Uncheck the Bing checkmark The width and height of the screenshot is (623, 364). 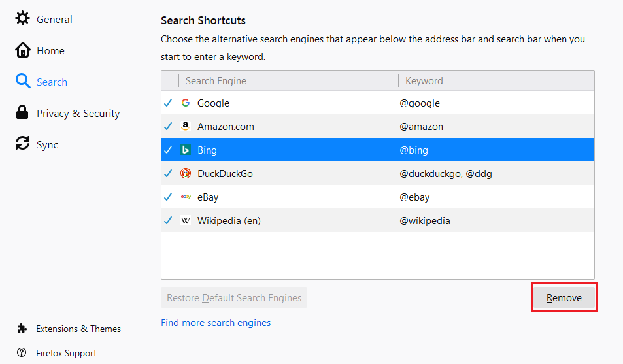(169, 150)
